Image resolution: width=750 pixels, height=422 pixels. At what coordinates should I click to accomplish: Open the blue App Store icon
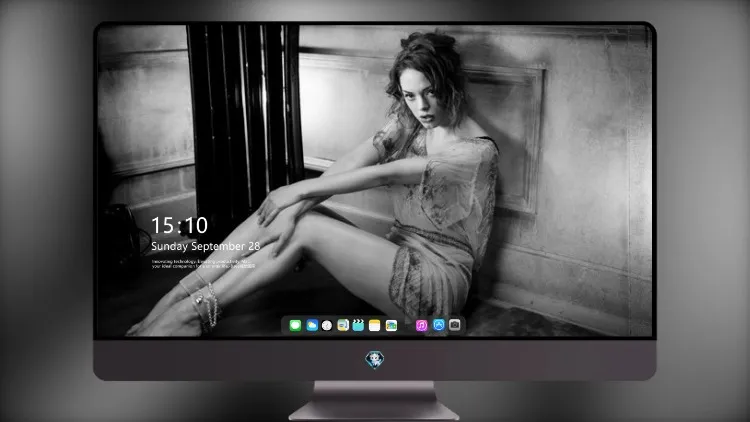coord(439,325)
